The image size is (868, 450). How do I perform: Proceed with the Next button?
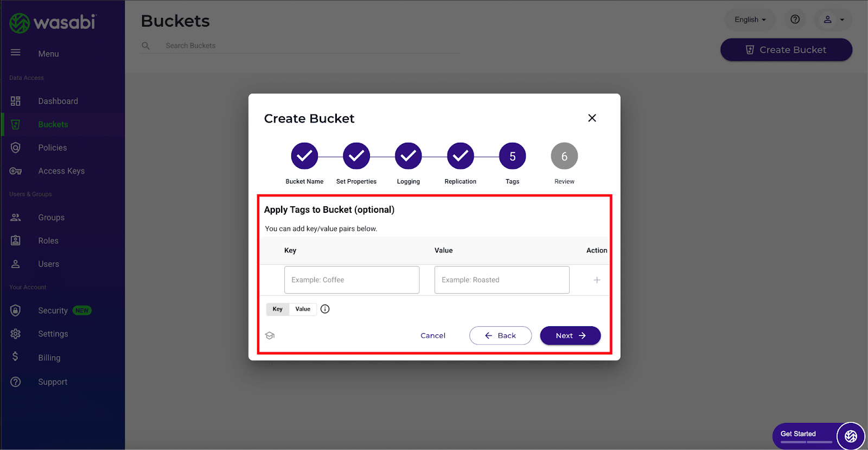tap(570, 335)
